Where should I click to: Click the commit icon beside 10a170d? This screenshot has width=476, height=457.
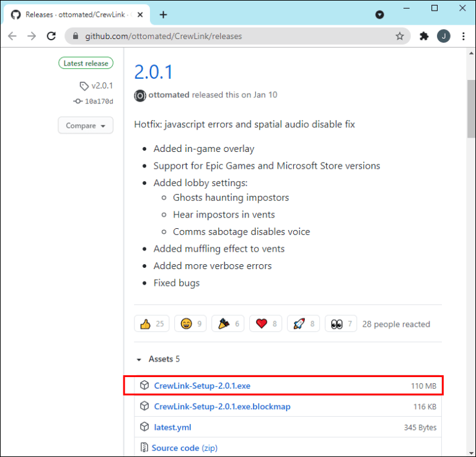tap(77, 101)
